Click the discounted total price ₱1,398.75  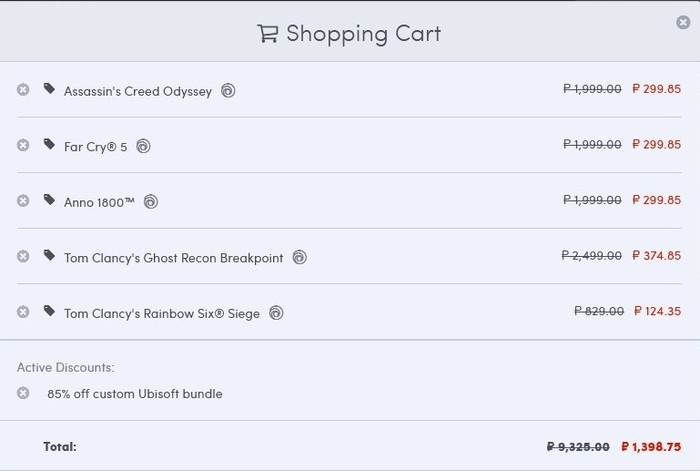click(x=651, y=446)
